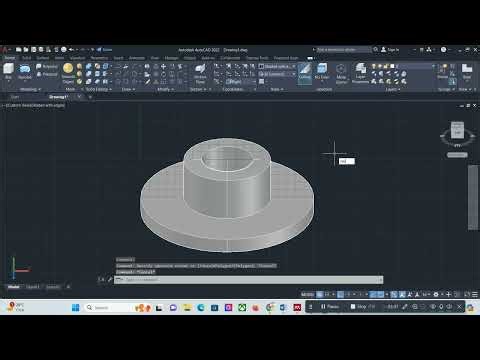
Task: Select the Drawing1 file tab
Action: pyautogui.click(x=58, y=97)
